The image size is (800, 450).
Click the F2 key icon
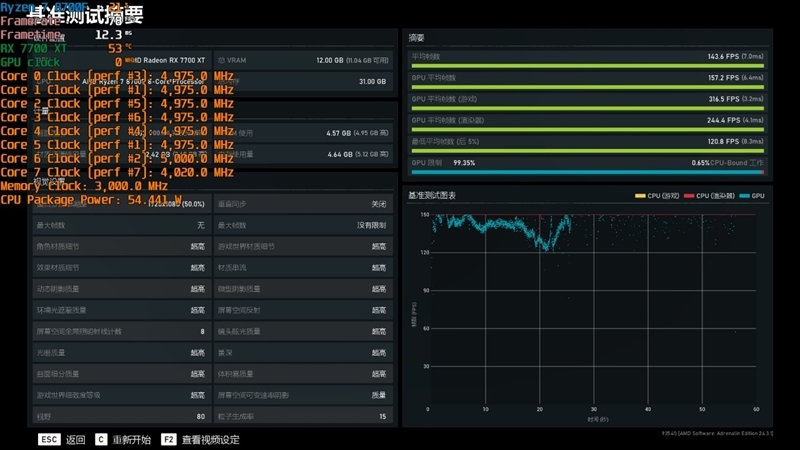coord(168,439)
